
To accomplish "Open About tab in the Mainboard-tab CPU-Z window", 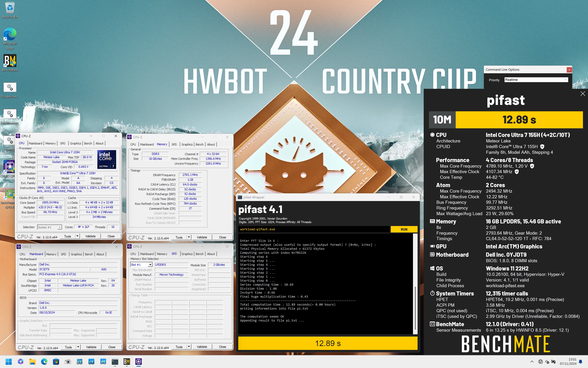I will click(100, 254).
